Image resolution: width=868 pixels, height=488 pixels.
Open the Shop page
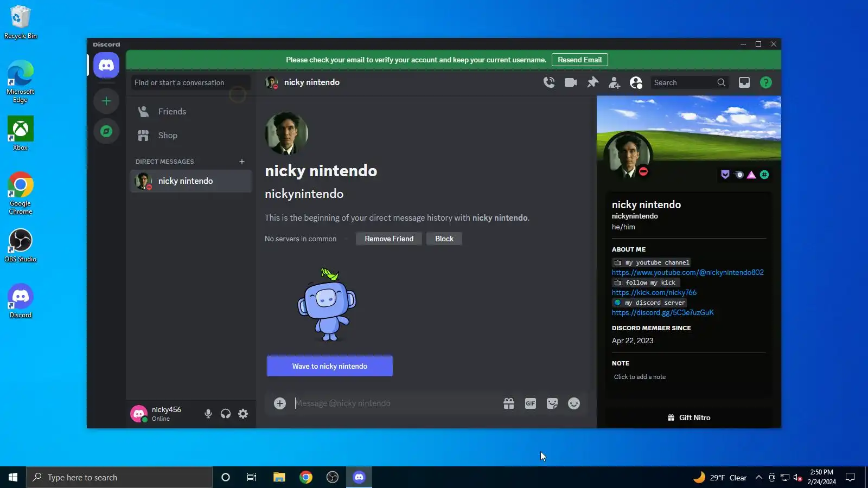(191, 136)
